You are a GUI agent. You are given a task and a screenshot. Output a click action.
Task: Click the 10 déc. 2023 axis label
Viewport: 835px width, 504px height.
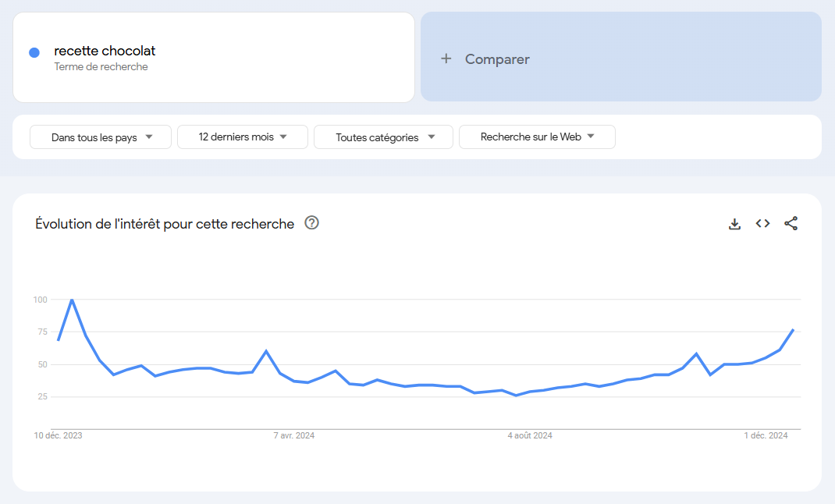58,435
